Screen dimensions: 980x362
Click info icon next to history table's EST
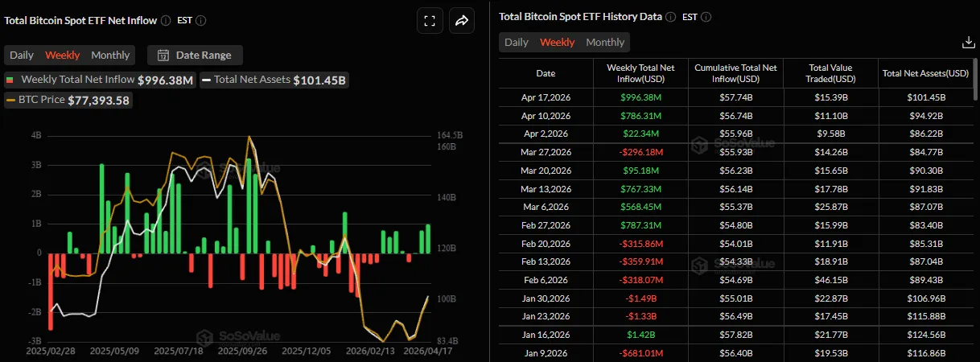pos(706,16)
